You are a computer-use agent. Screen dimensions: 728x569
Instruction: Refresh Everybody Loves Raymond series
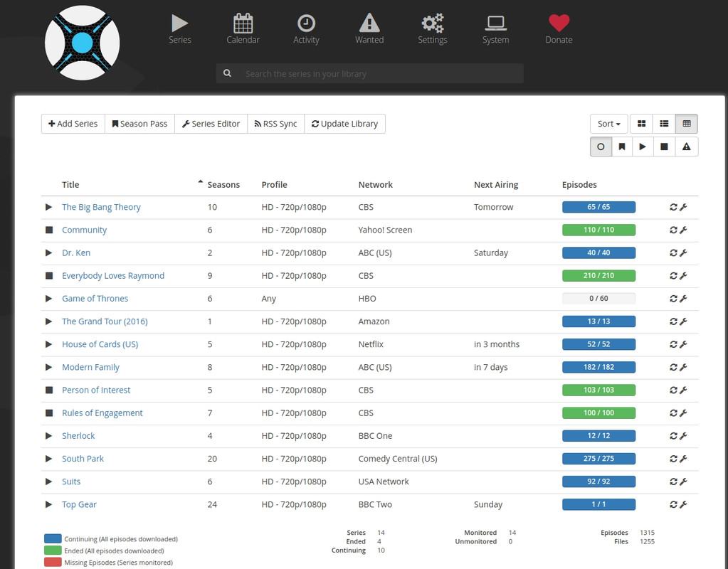tap(673, 276)
